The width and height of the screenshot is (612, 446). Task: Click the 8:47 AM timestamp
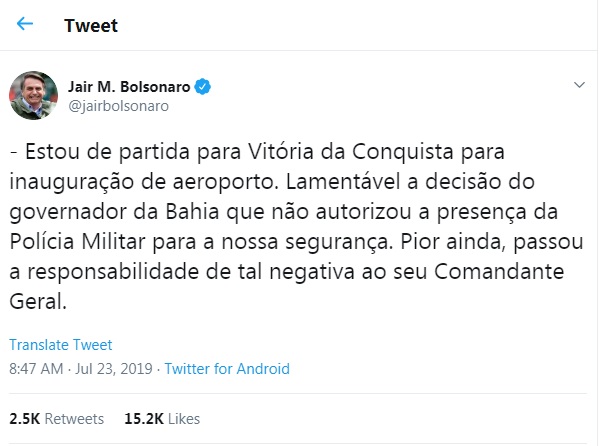(x=37, y=369)
